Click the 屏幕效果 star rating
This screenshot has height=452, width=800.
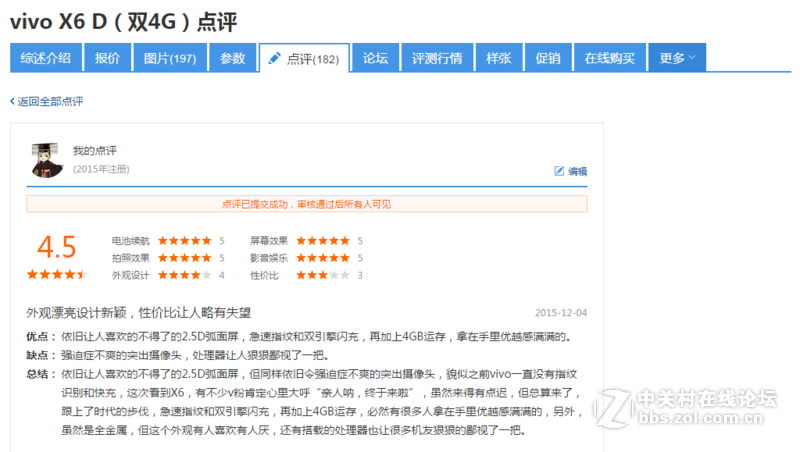pyautogui.click(x=323, y=241)
